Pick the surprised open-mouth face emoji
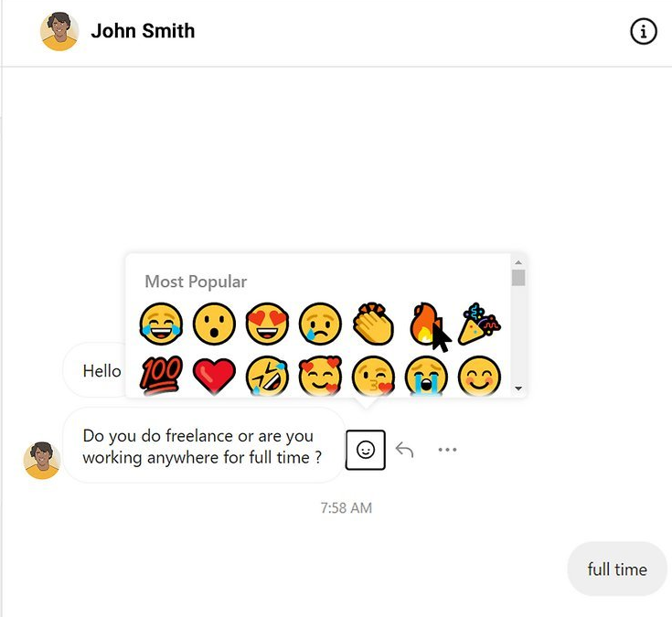Image resolution: width=672 pixels, height=617 pixels. (x=214, y=324)
